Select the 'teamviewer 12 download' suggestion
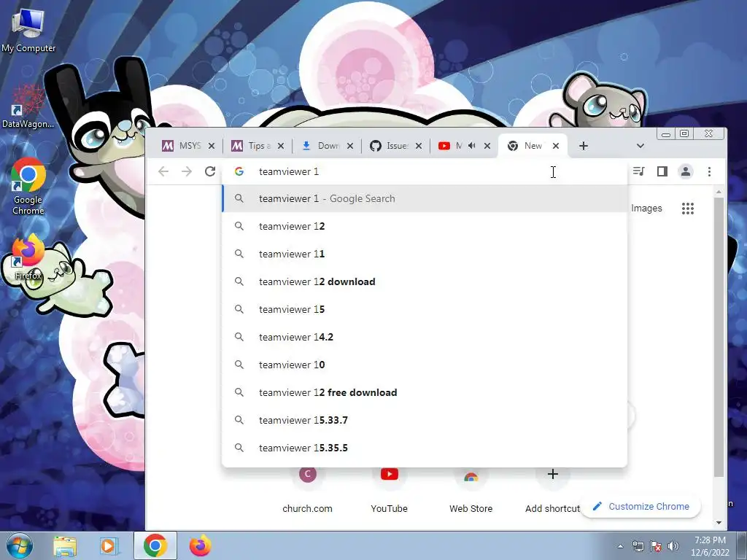 tap(425, 281)
